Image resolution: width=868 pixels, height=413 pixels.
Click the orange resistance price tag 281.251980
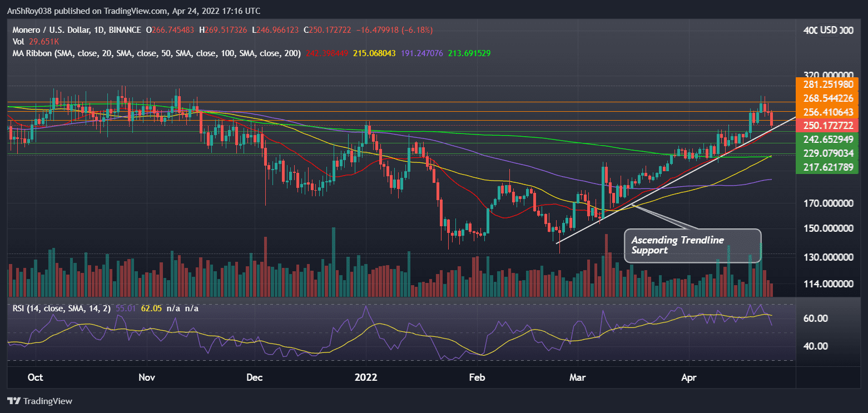827,85
